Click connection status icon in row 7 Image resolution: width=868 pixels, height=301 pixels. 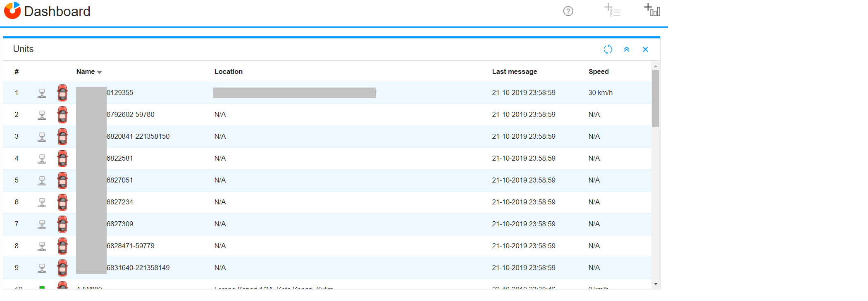(x=42, y=225)
